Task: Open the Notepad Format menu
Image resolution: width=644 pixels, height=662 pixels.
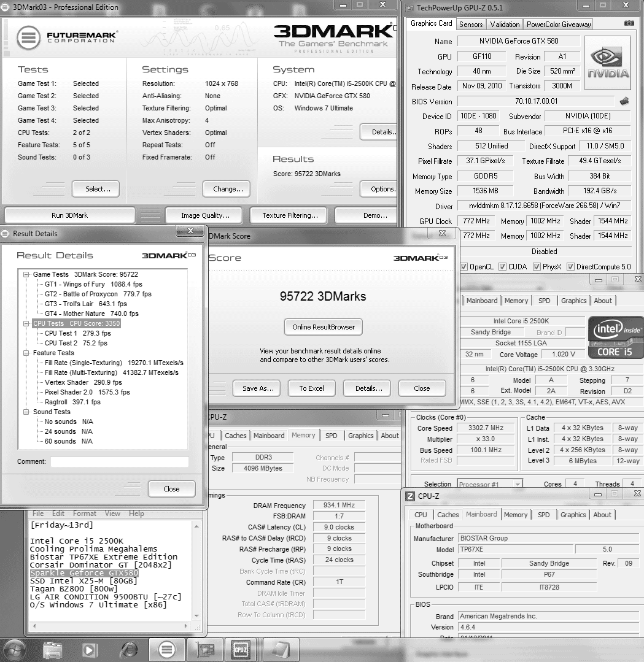Action: click(x=85, y=514)
